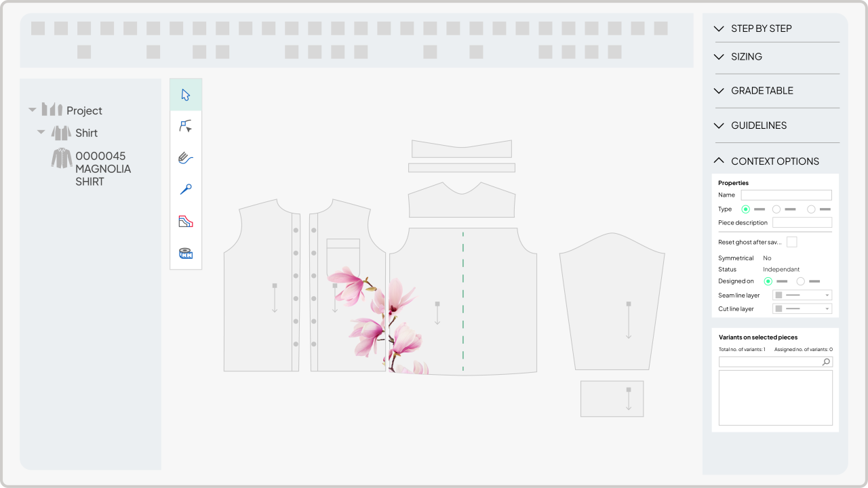The height and width of the screenshot is (488, 868).
Task: Click the Seam line layer color swatch
Action: pos(778,295)
